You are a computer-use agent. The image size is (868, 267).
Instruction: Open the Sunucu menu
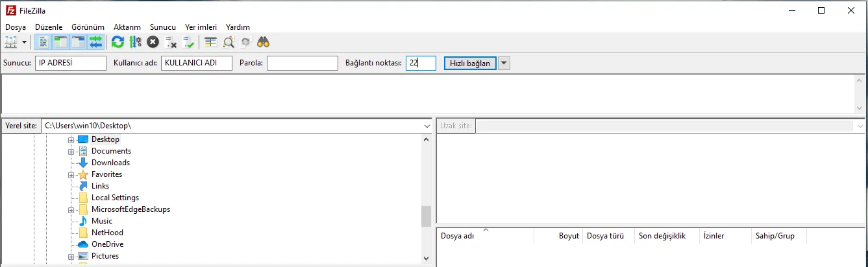[163, 27]
